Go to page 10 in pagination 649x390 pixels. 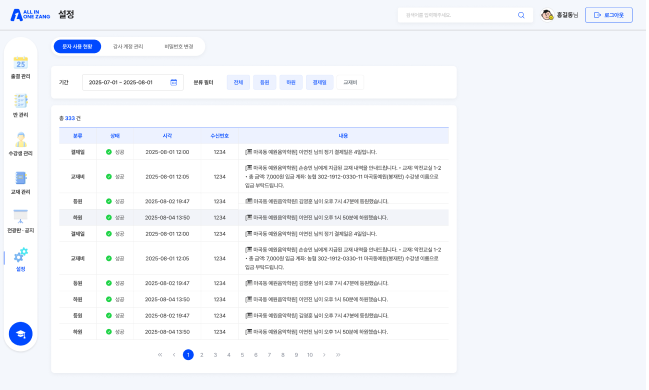310,355
